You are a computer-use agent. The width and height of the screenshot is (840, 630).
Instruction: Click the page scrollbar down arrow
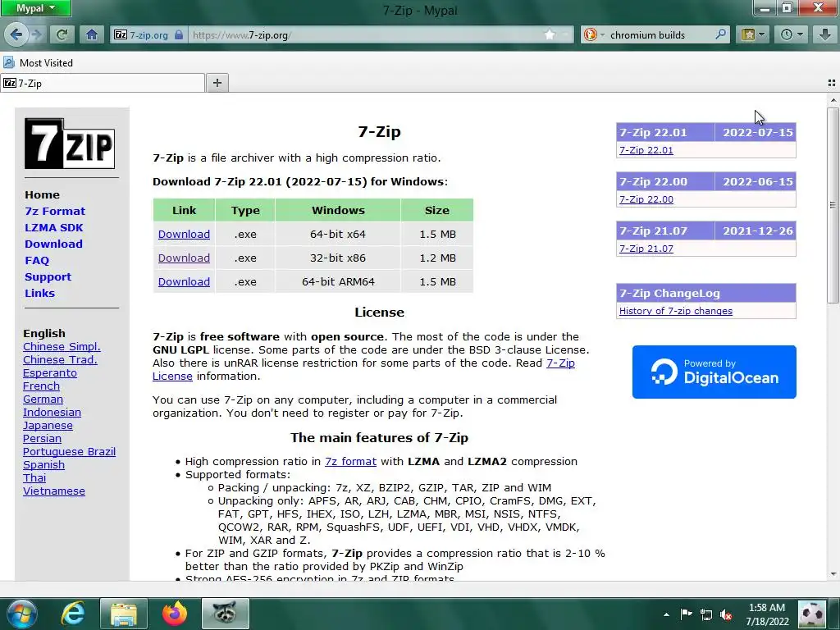pyautogui.click(x=833, y=574)
